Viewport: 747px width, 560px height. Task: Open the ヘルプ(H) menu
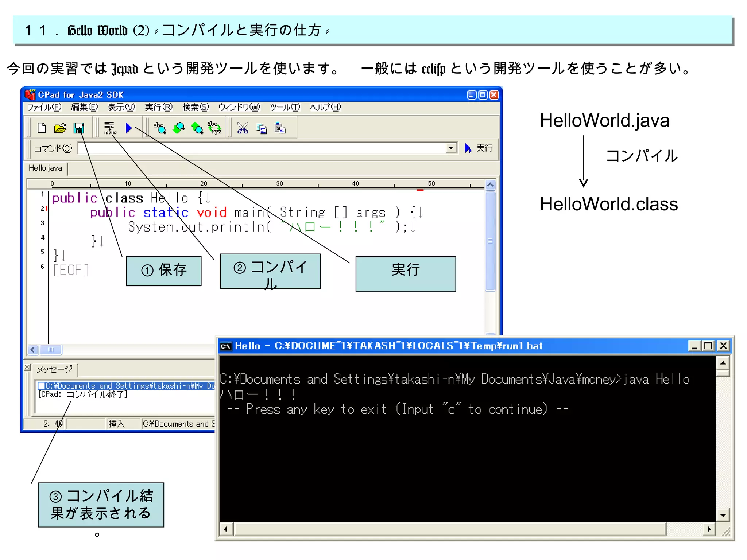click(x=325, y=107)
